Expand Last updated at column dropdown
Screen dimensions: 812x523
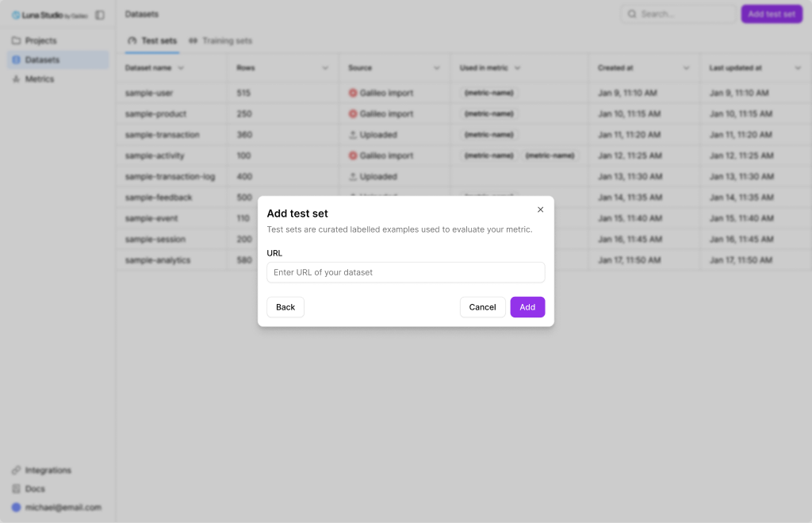click(x=798, y=68)
